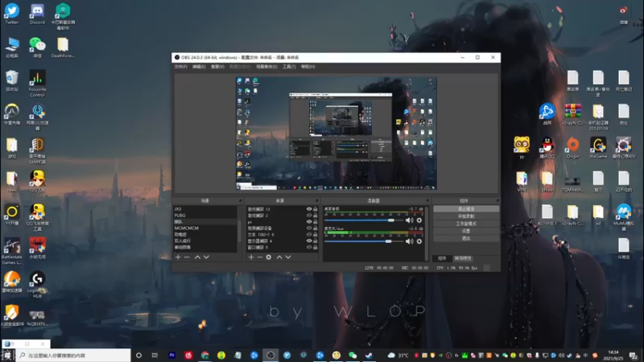Click the desktop audio volume slider handle
The image size is (644, 362).
(391, 220)
